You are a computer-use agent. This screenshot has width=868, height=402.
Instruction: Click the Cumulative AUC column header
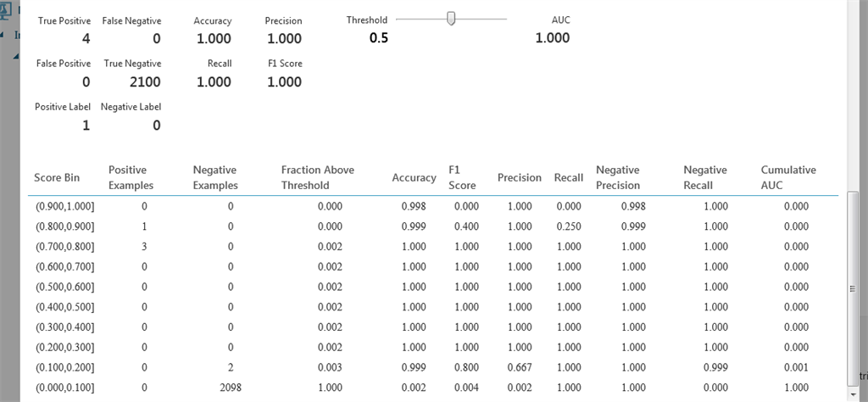click(788, 177)
